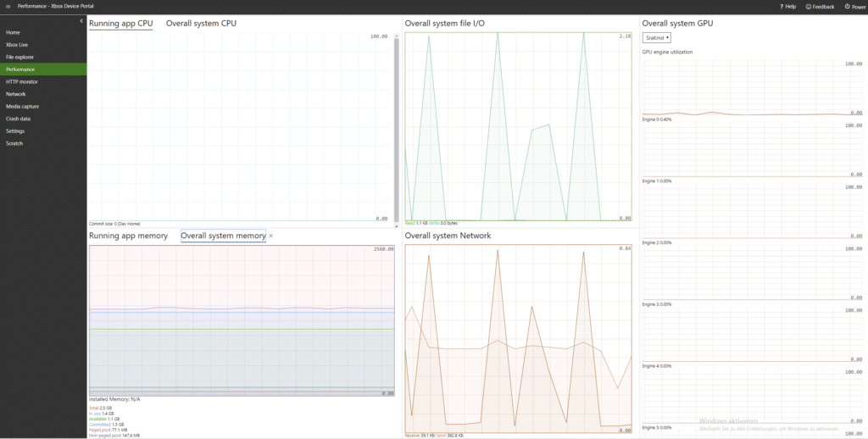Select the Overall system memory tab
The width and height of the screenshot is (868, 439).
pos(223,236)
